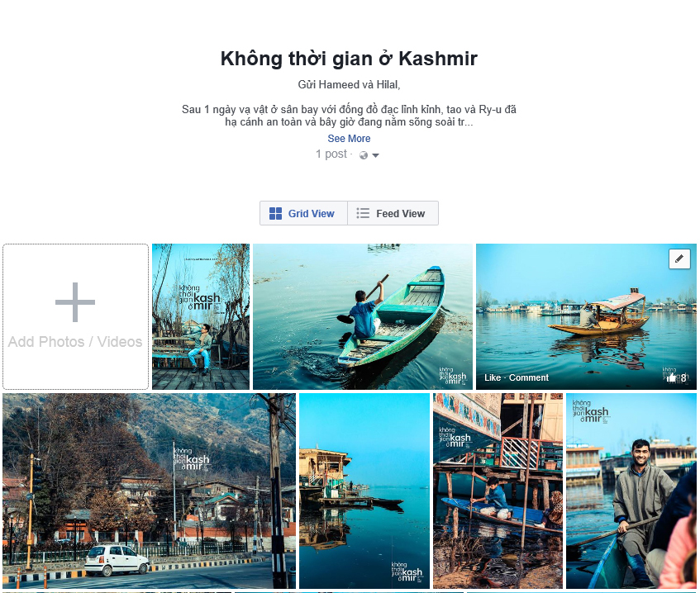This screenshot has height=593, width=700.
Task: Like the shikara boat photo
Action: click(493, 377)
